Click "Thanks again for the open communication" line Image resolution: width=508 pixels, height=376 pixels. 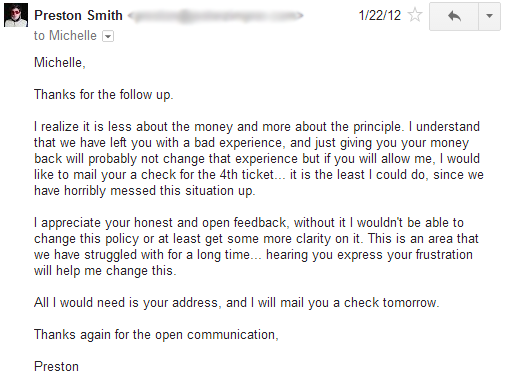[x=156, y=335]
